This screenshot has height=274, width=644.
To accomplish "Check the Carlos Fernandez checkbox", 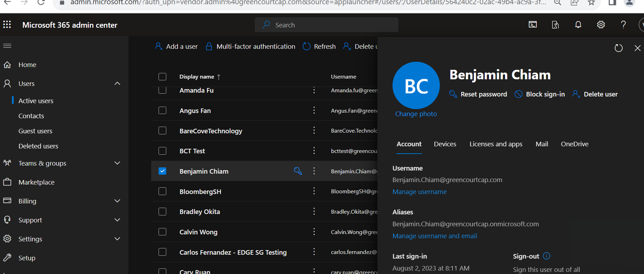I will coord(162,252).
